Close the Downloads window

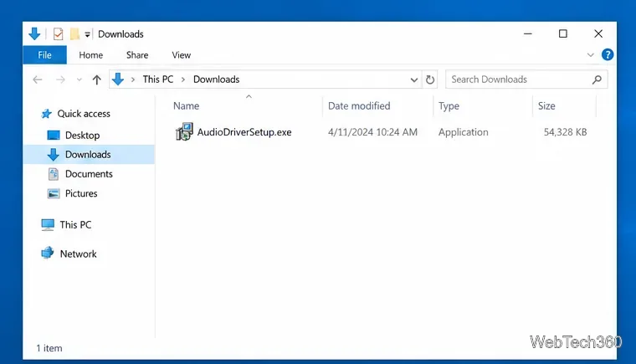click(x=598, y=33)
